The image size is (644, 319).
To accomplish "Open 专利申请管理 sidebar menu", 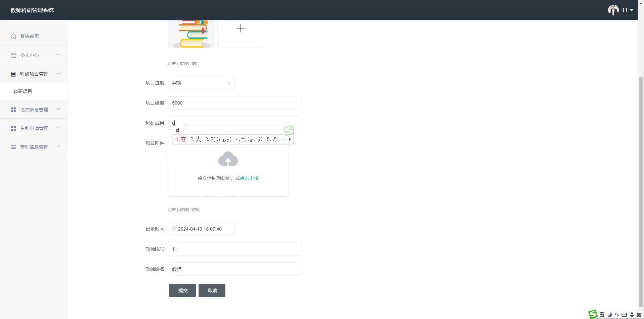I will (34, 128).
